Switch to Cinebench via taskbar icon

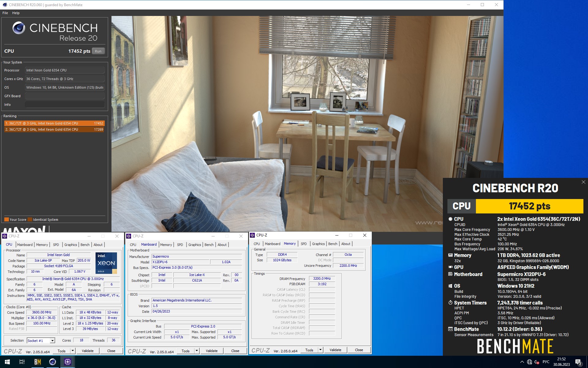coord(52,362)
